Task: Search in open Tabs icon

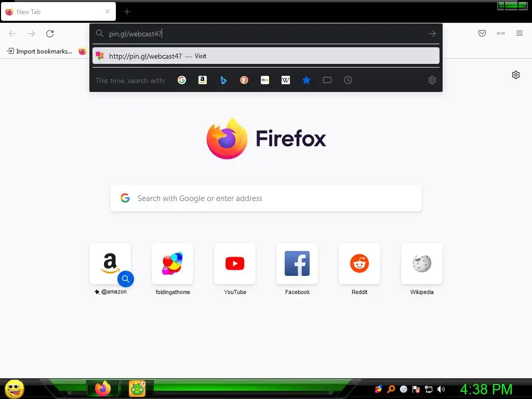Action: coord(327,80)
